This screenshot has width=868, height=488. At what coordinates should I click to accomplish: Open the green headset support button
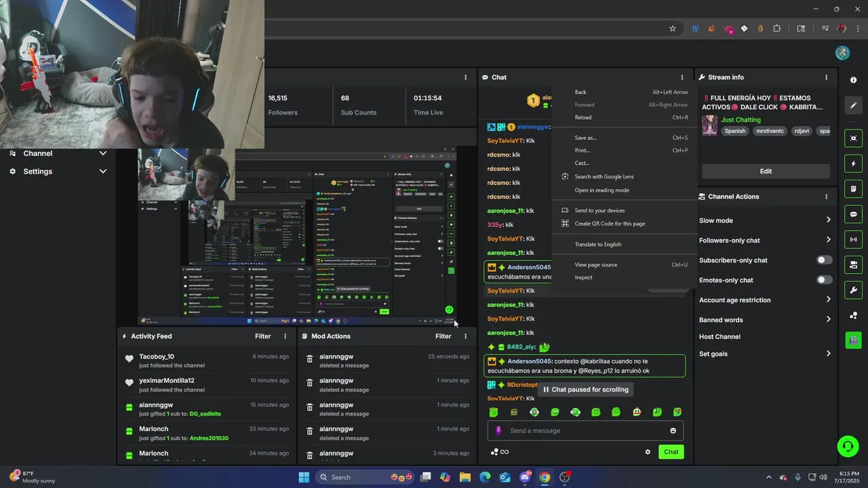point(848,446)
